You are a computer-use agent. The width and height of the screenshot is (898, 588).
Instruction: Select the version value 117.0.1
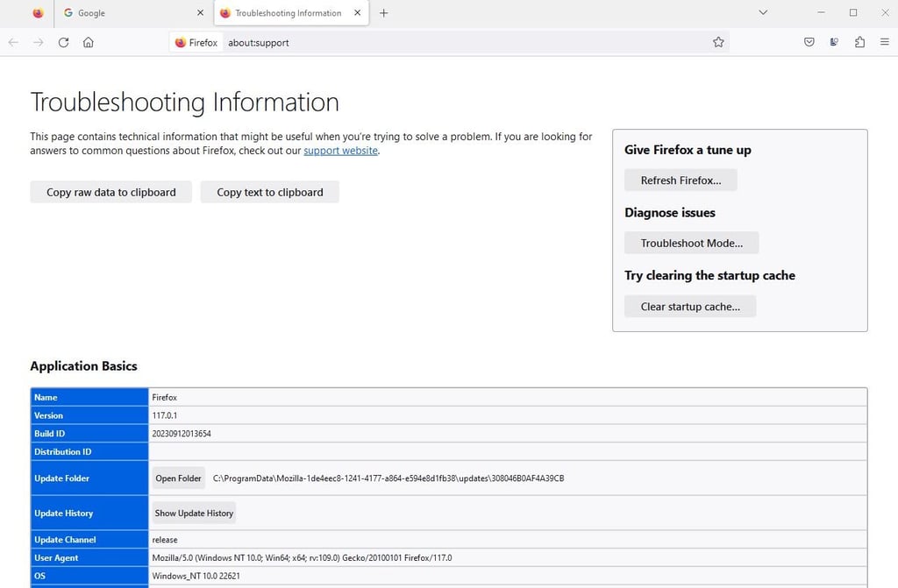tap(164, 415)
